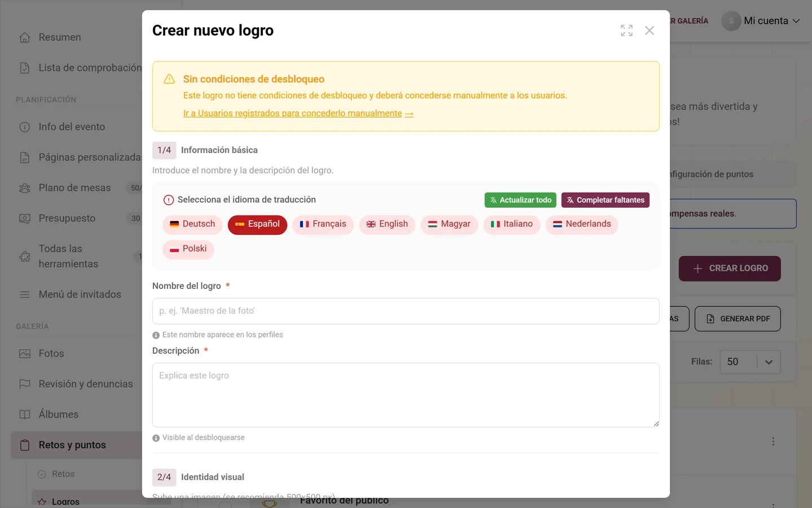Select Magyar translation language

pyautogui.click(x=449, y=224)
